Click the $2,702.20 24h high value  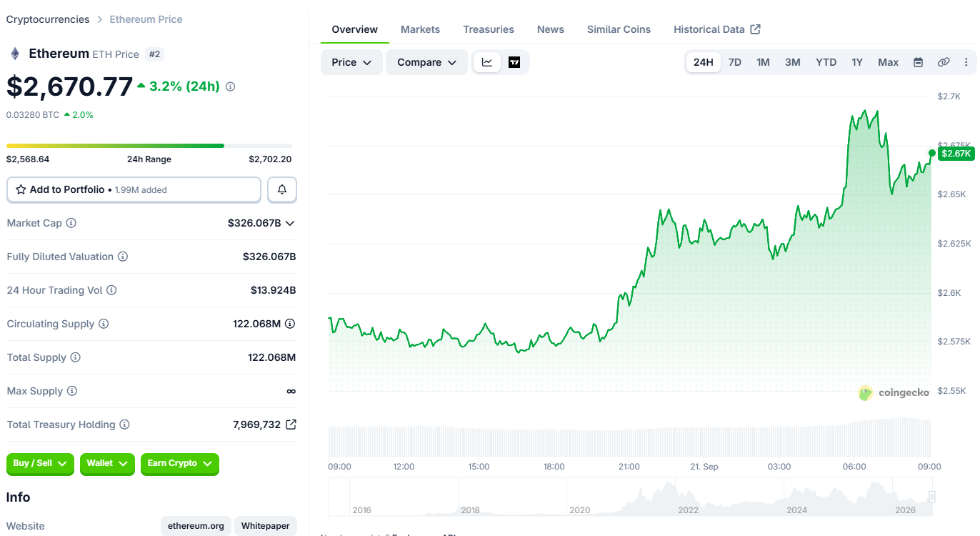pos(270,159)
